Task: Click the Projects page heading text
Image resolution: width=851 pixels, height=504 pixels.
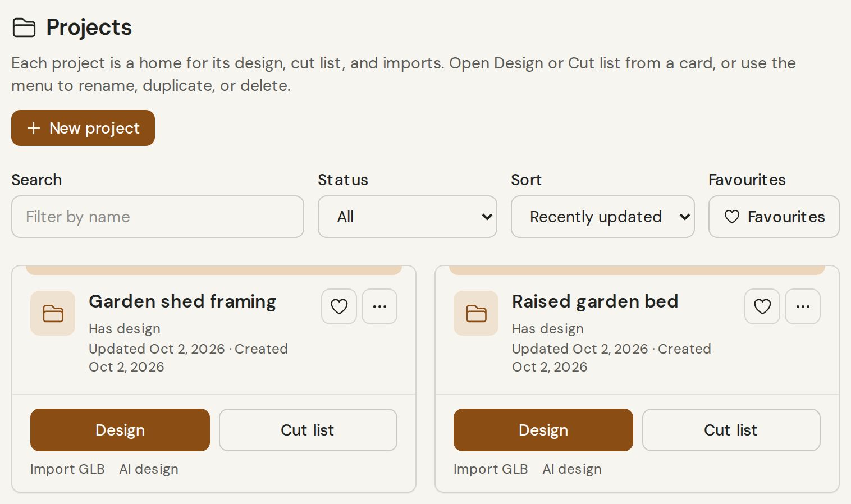Action: coord(89,28)
